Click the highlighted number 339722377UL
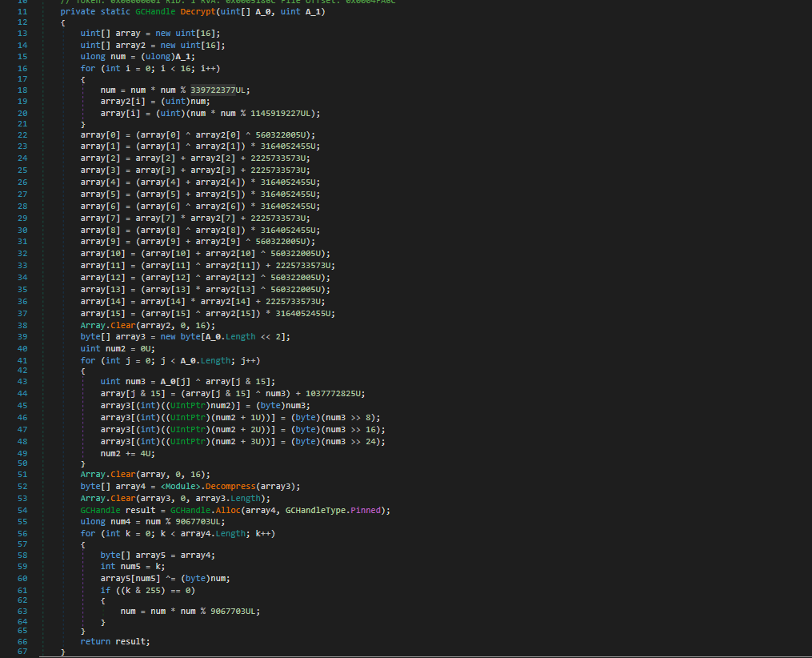812x658 pixels. [218, 90]
